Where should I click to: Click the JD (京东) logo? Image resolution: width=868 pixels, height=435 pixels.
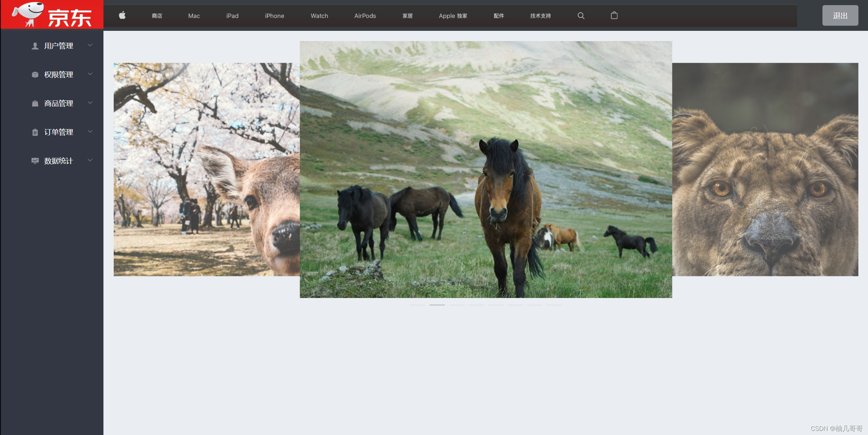[x=52, y=15]
